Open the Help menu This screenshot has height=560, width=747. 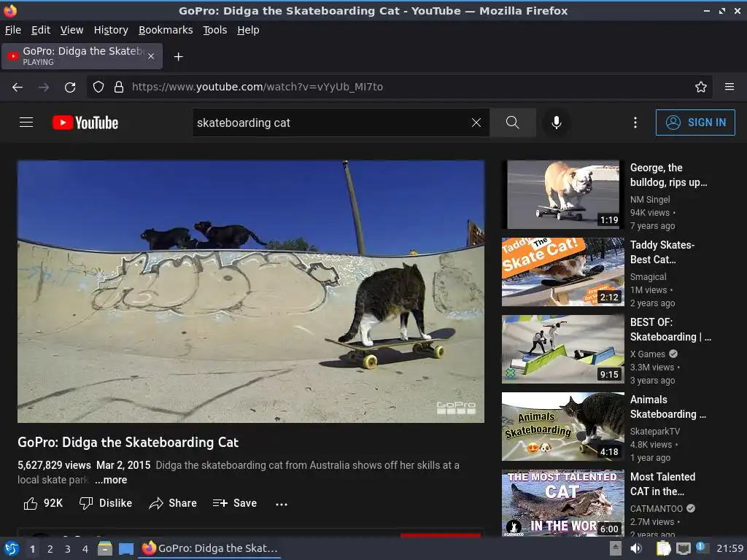pyautogui.click(x=248, y=30)
